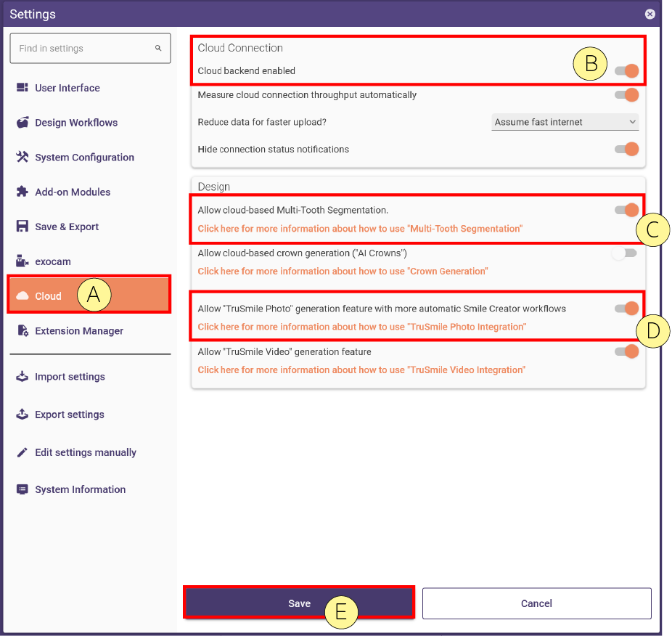Click the Edit settings manually pencil icon
Image resolution: width=672 pixels, height=636 pixels.
[x=22, y=452]
